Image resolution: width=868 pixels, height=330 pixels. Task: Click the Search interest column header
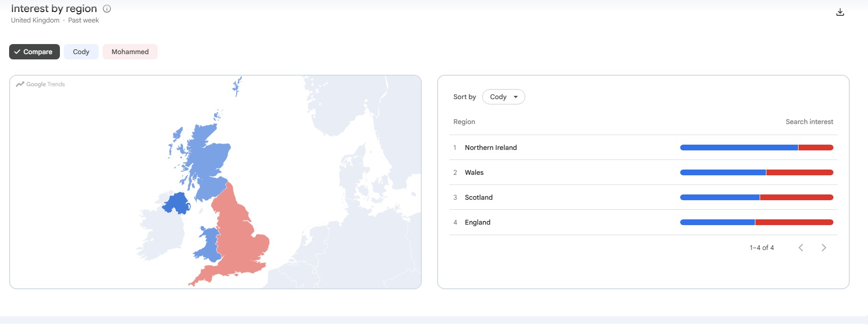click(809, 122)
